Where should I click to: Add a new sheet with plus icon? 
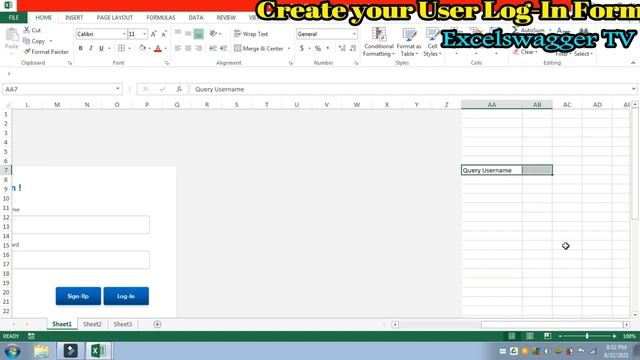click(x=157, y=324)
